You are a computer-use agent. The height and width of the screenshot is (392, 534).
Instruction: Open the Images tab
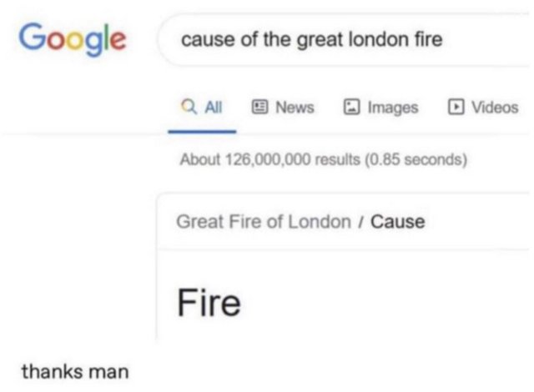click(390, 108)
